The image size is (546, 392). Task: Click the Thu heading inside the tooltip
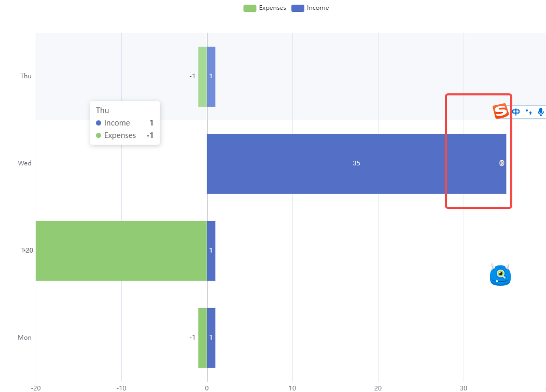[102, 110]
